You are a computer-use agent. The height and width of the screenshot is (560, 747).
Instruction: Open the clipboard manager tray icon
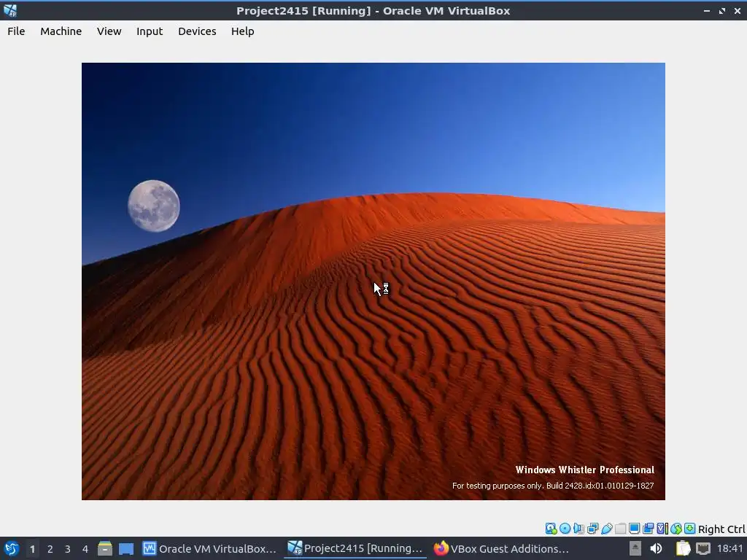pos(683,548)
